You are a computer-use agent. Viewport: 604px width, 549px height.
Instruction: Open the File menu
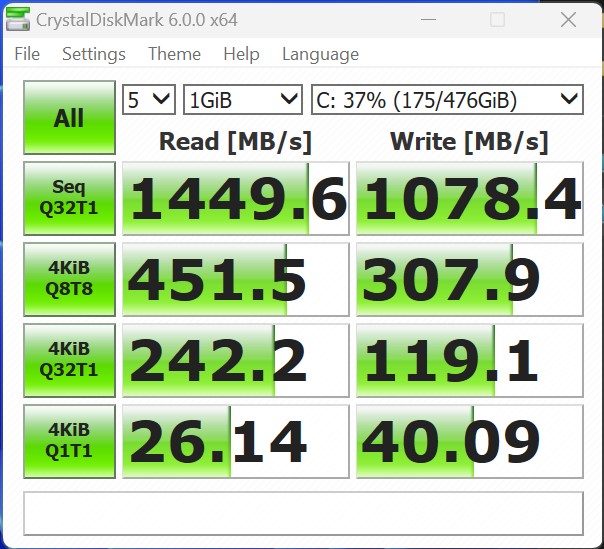27,54
